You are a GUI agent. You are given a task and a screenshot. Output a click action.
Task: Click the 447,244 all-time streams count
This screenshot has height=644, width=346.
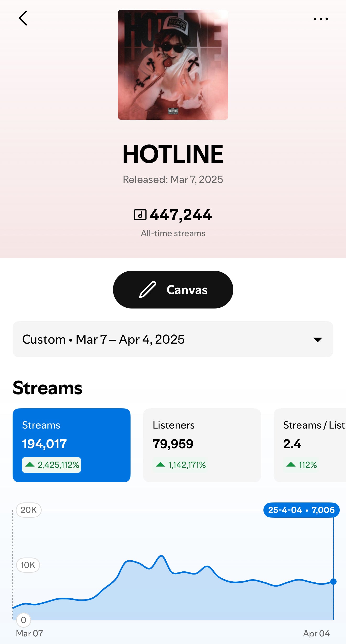[181, 215]
